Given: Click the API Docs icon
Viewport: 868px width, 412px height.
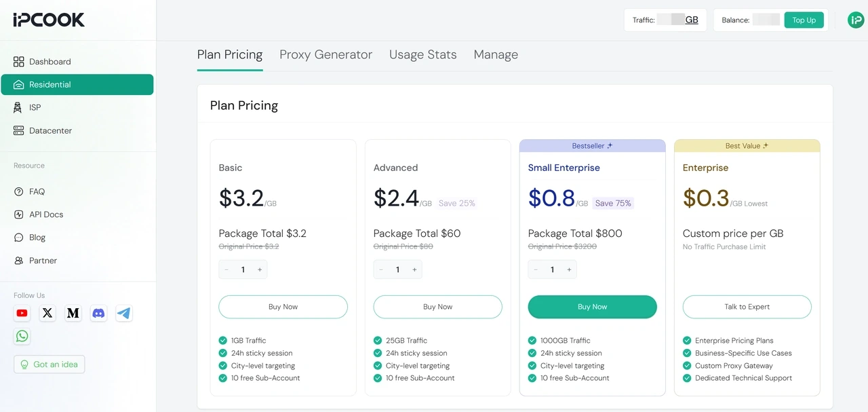Looking at the screenshot, I should (x=19, y=214).
